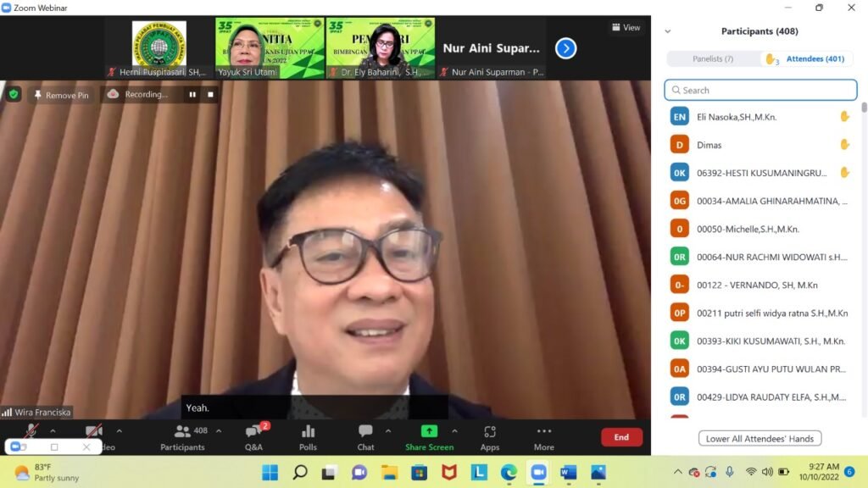Open Windows taskbar search
The image size is (868, 488).
pyautogui.click(x=300, y=473)
